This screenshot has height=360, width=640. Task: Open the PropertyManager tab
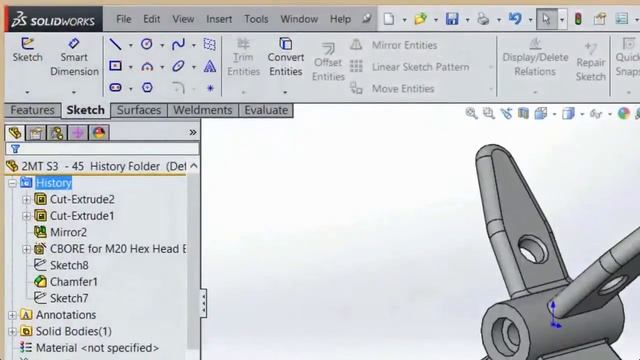(36, 133)
